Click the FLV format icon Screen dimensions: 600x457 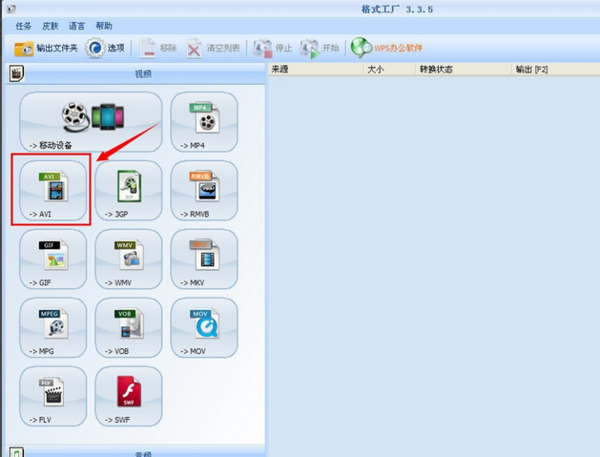pos(53,395)
